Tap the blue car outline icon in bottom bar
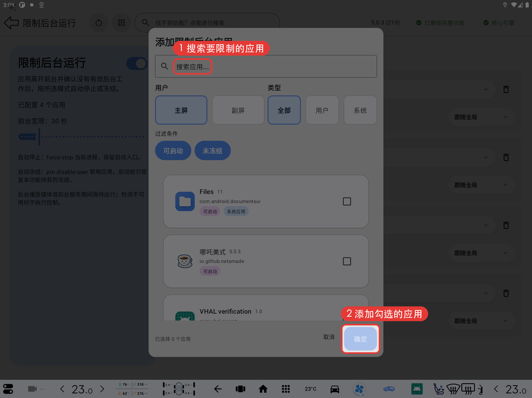This screenshot has width=532, height=398. pyautogui.click(x=389, y=389)
